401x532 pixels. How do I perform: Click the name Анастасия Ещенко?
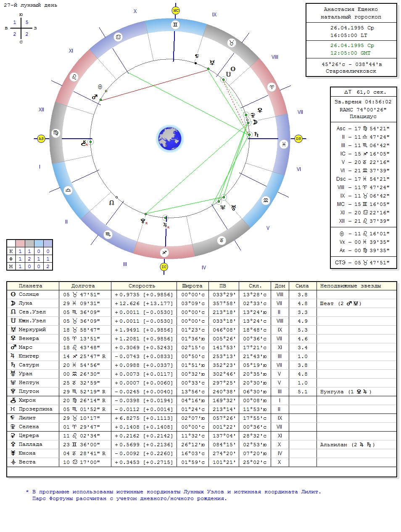coord(351,9)
